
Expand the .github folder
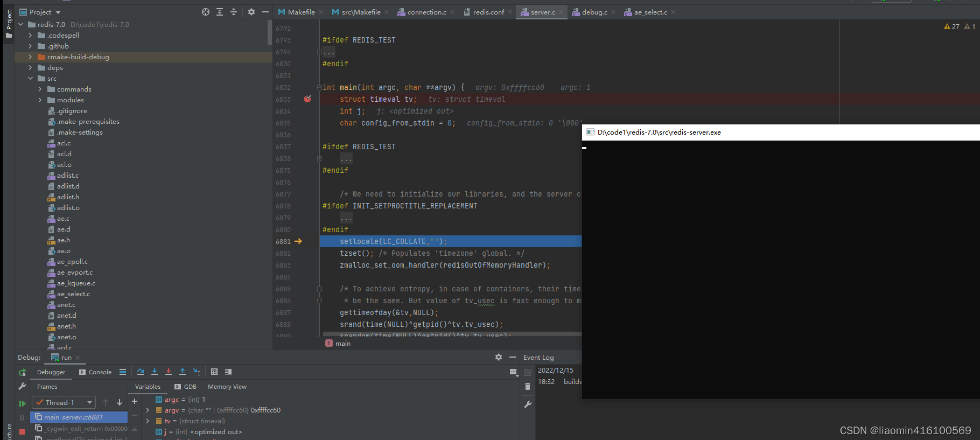[x=30, y=46]
